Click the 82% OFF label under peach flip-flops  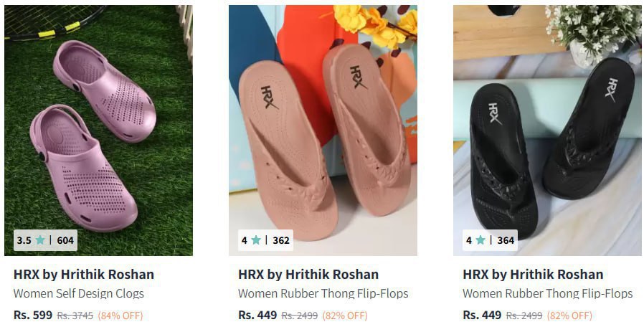(345, 316)
